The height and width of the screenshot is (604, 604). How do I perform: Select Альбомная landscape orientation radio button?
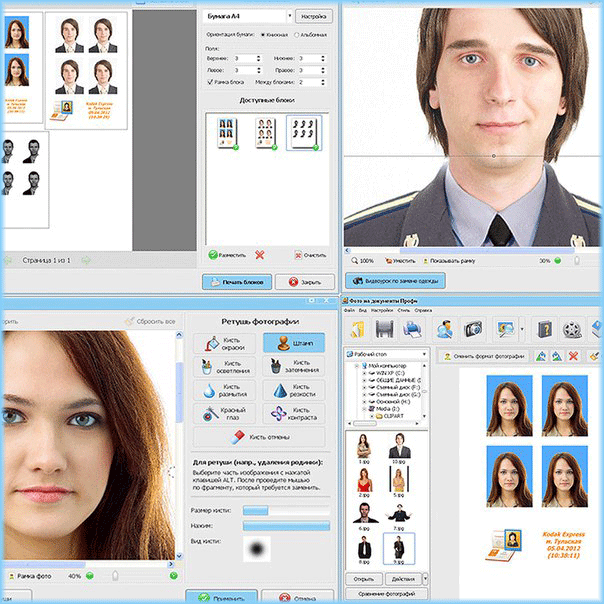pyautogui.click(x=297, y=35)
